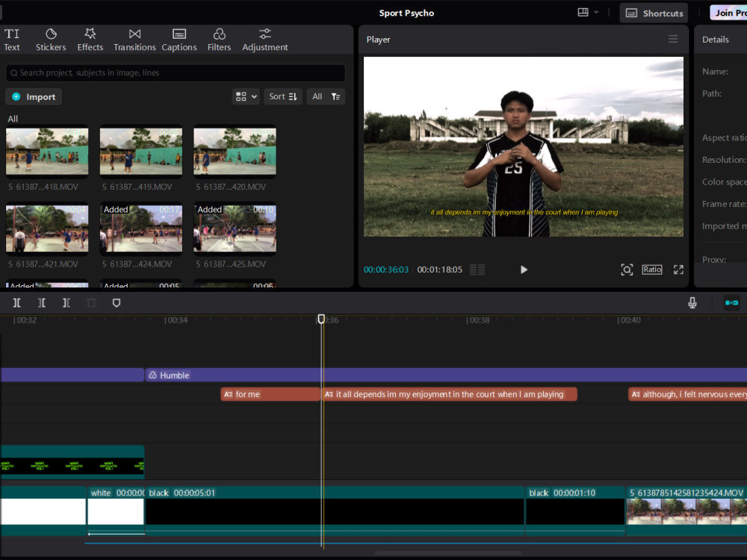
Task: Click the Details panel header
Action: click(715, 40)
